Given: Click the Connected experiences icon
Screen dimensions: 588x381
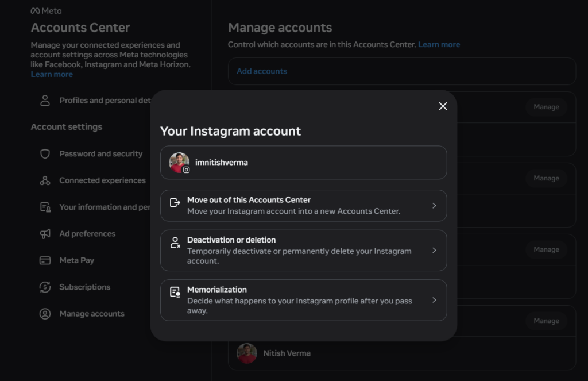Looking at the screenshot, I should coord(45,180).
